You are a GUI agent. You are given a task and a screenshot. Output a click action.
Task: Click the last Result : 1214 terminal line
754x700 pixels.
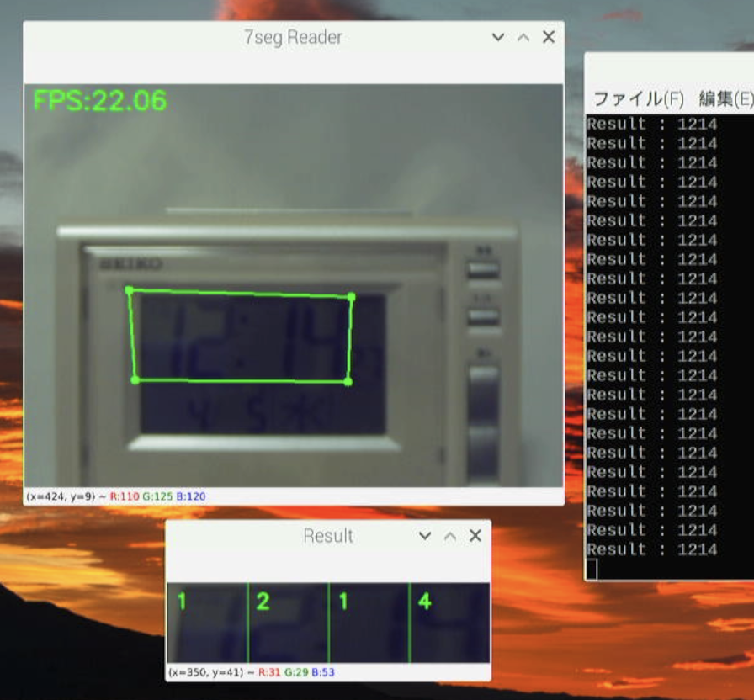point(652,549)
